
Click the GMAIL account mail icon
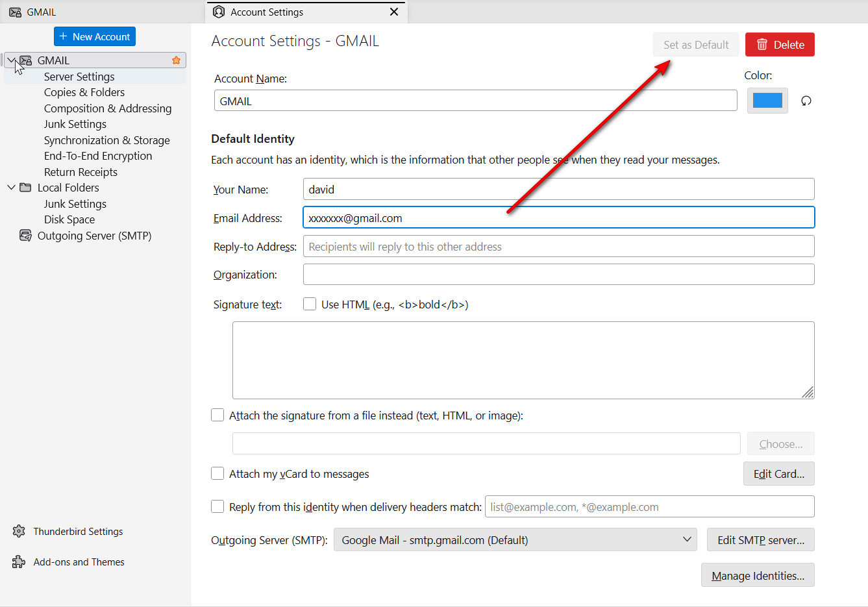26,60
